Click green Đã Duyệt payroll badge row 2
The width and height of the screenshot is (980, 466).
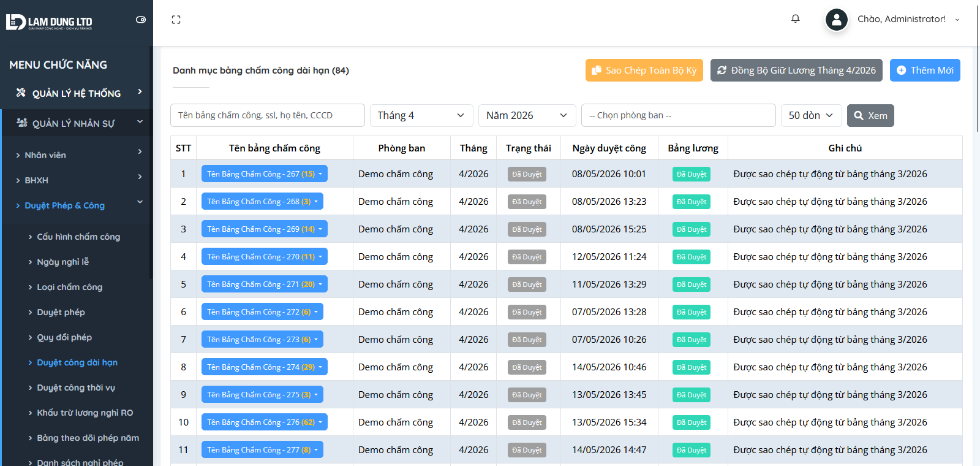[692, 202]
